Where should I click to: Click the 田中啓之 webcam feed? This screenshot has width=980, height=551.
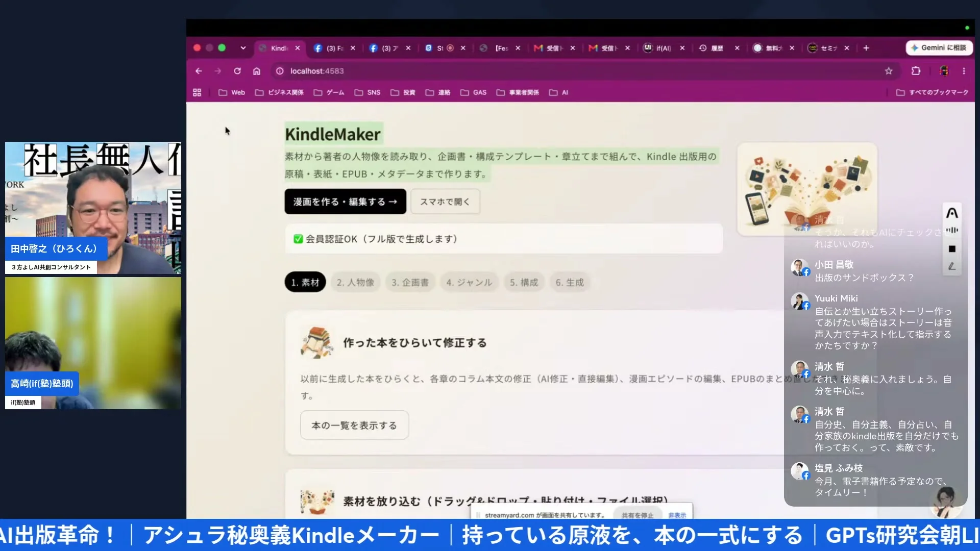[93, 208]
